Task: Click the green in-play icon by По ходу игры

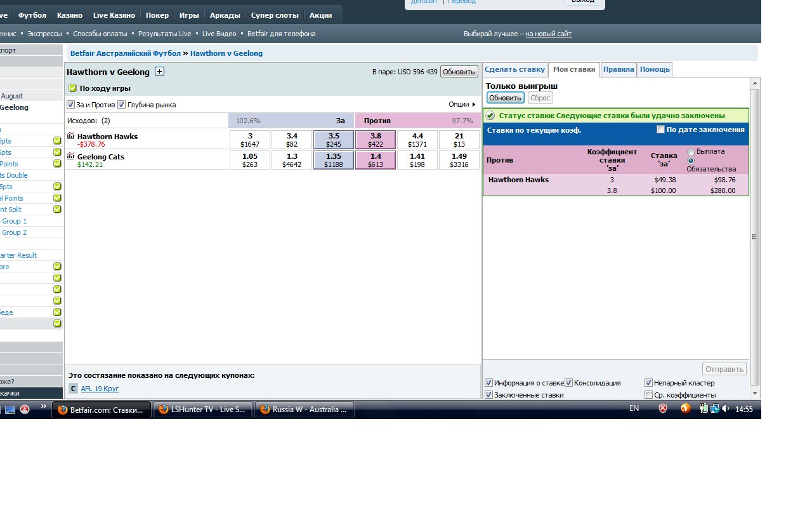Action: 72,88
